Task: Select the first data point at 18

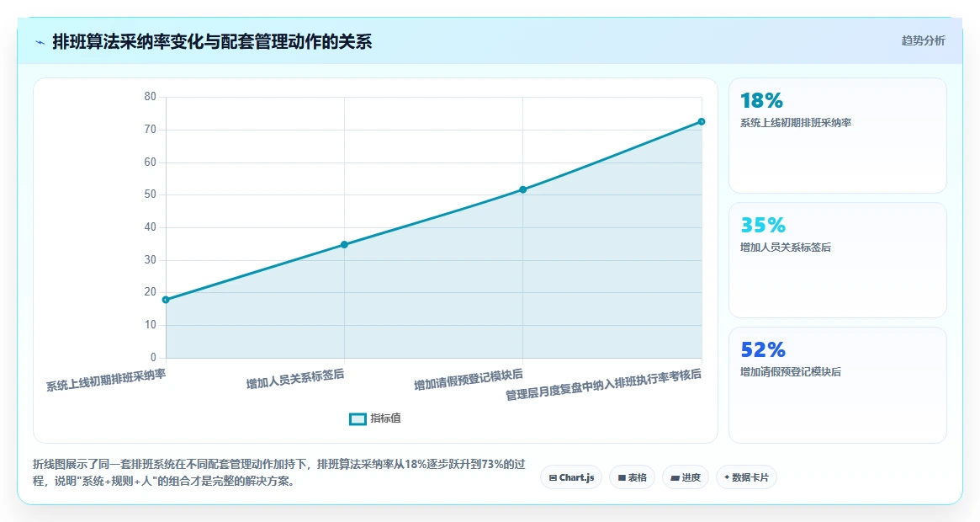Action: pyautogui.click(x=166, y=300)
